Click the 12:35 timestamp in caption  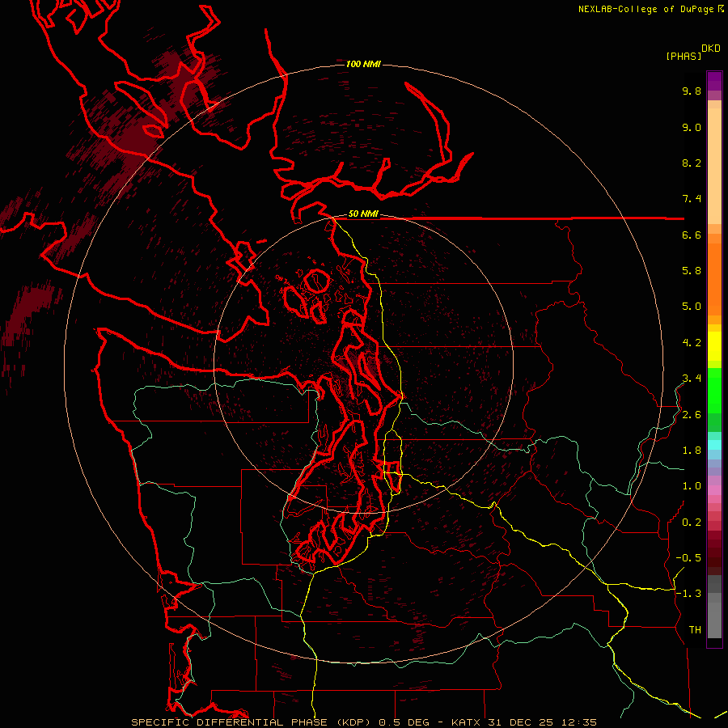581,722
